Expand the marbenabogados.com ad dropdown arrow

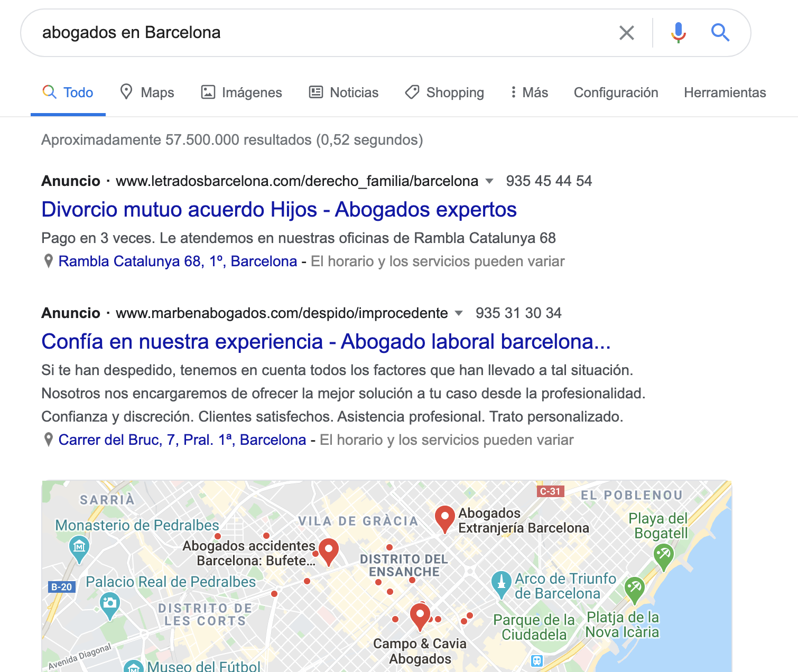pos(459,313)
